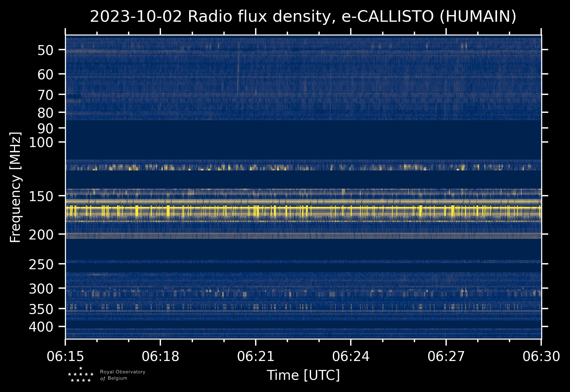Click the Royal Observatory of Belgium text
The image size is (570, 392).
point(123,375)
